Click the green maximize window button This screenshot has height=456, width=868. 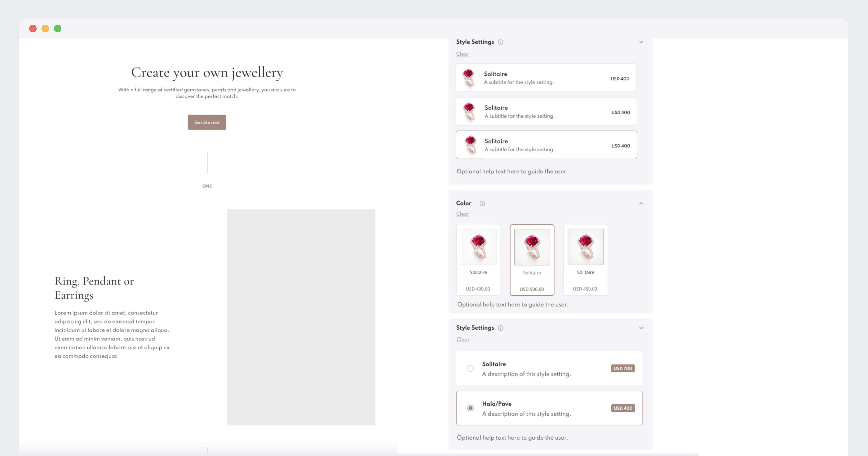[x=58, y=28]
